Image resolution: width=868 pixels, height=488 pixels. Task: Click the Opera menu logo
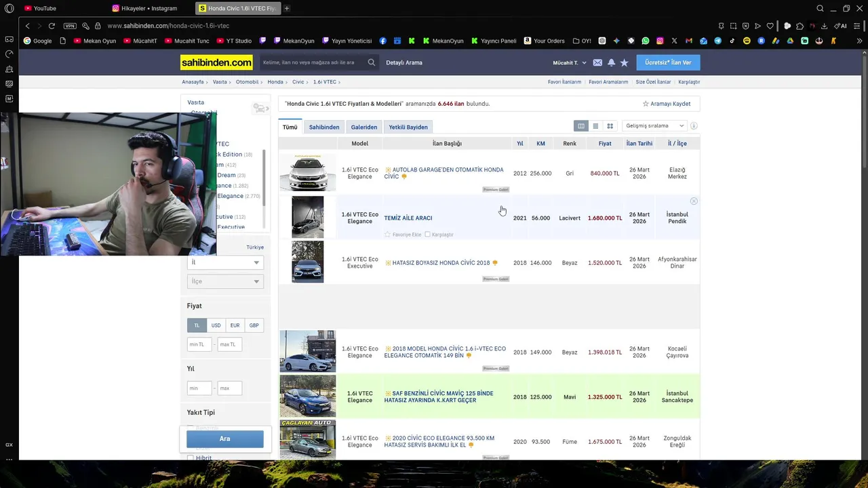point(9,8)
